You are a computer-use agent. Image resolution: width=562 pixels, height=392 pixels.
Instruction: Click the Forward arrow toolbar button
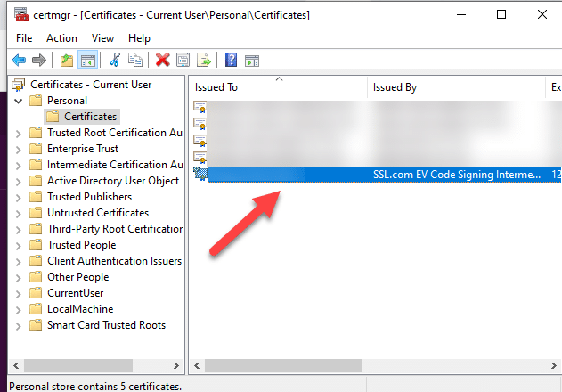tap(38, 61)
